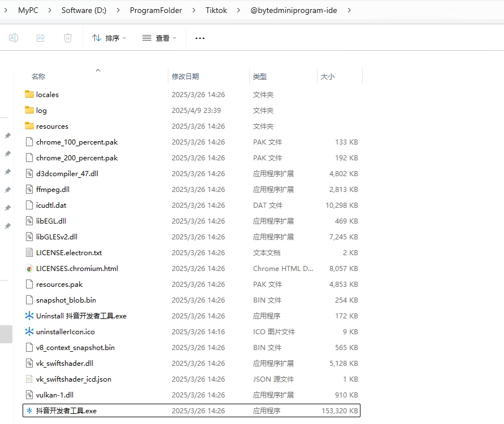The image size is (504, 424).
Task: Select file name LICENSES.chromium.html
Action: 77,269
